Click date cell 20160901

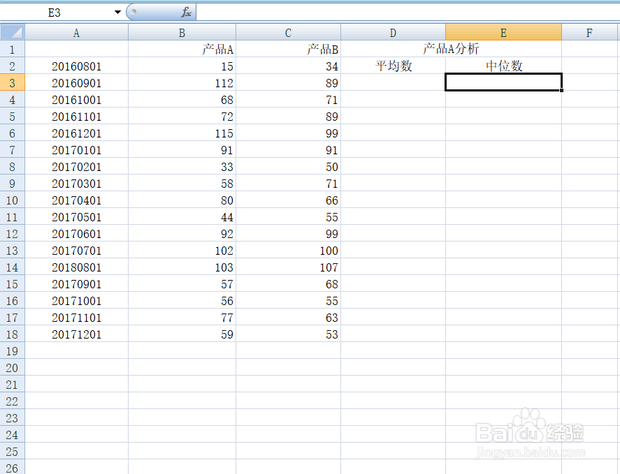[77, 83]
